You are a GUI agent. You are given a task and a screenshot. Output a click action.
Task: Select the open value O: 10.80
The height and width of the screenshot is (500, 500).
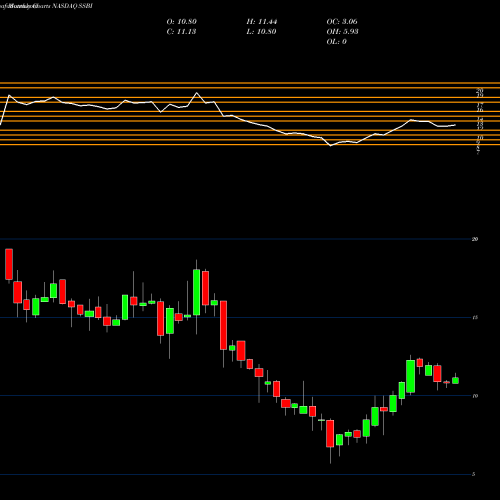click(182, 22)
